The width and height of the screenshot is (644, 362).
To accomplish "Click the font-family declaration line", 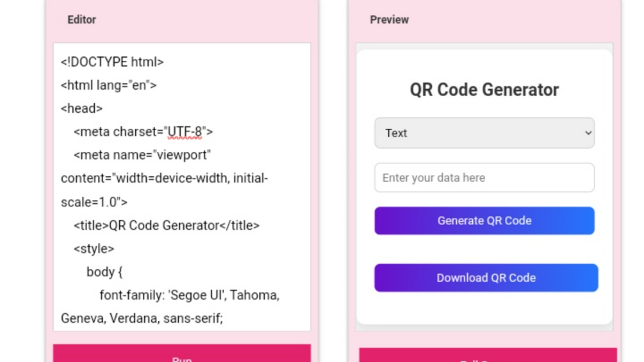I will [x=189, y=295].
